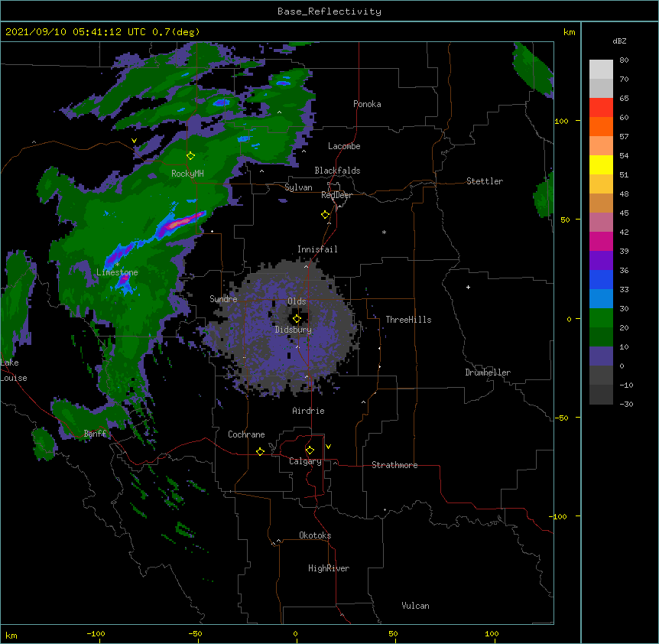Click the yellow station marker at Olds radar center
This screenshot has height=644, width=659.
point(297,319)
